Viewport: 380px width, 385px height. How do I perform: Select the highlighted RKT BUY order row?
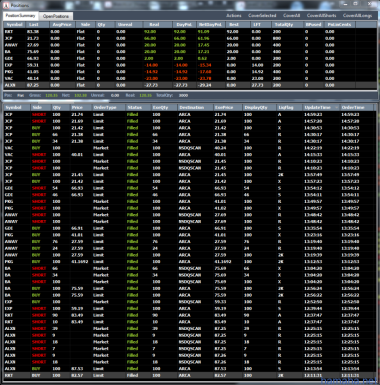pyautogui.click(x=190, y=375)
